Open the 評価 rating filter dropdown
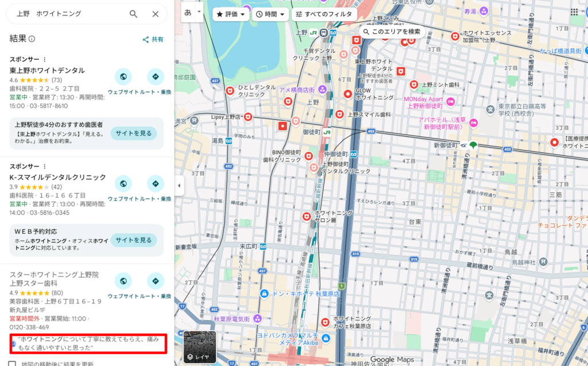 (231, 14)
